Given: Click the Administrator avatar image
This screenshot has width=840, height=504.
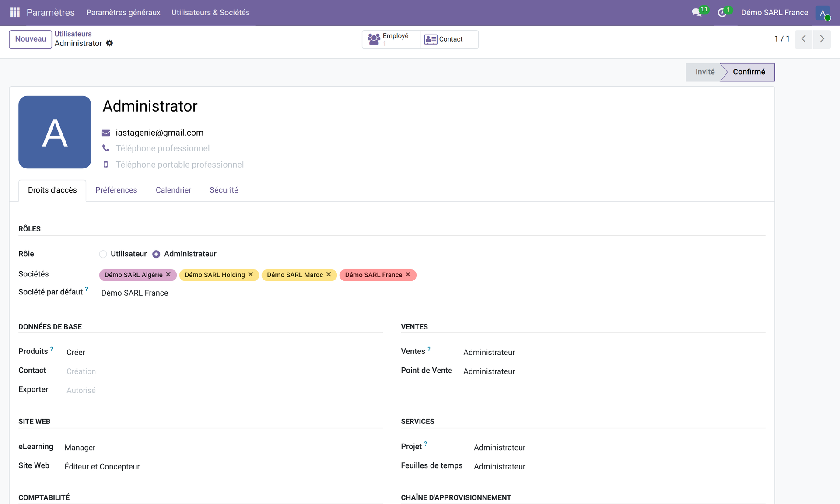Looking at the screenshot, I should point(55,132).
